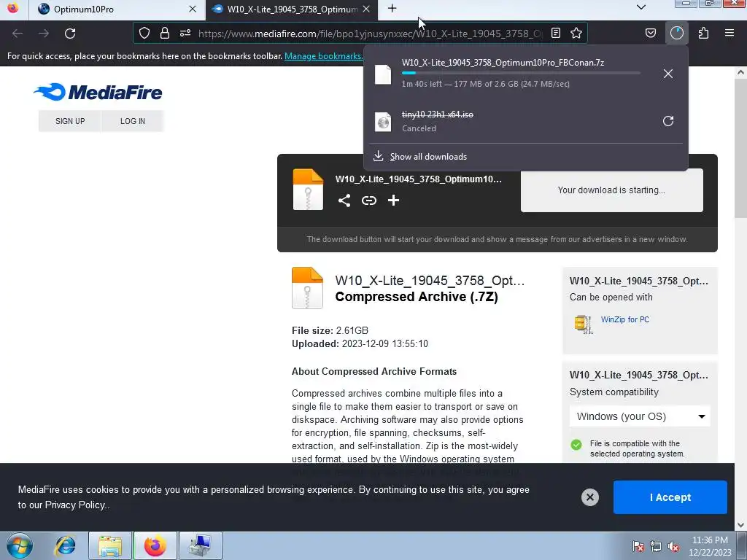Click the green compatibility checkmark icon
This screenshot has height=560, width=747.
click(576, 445)
